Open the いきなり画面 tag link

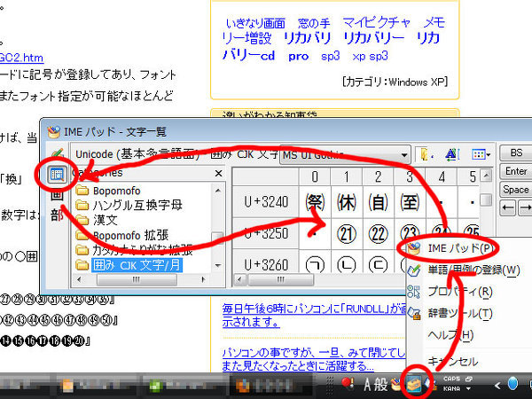pyautogui.click(x=256, y=23)
